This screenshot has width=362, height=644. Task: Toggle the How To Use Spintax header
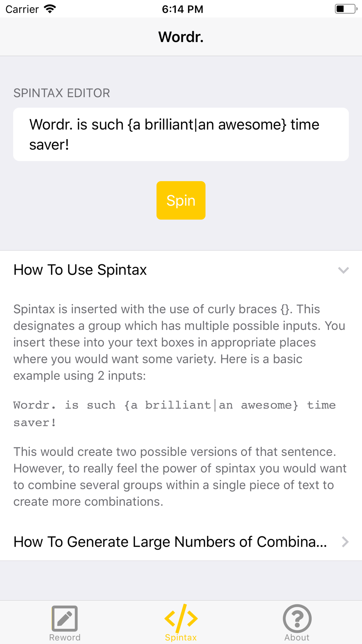(181, 270)
